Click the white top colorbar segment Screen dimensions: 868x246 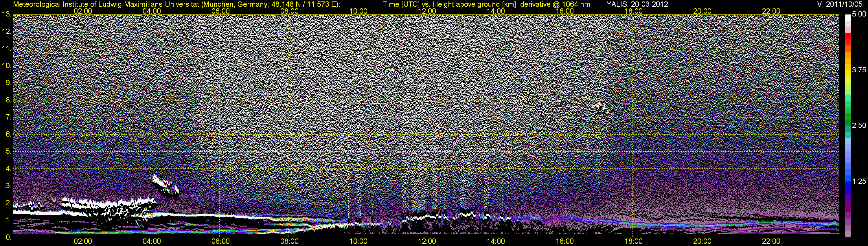pyautogui.click(x=848, y=18)
